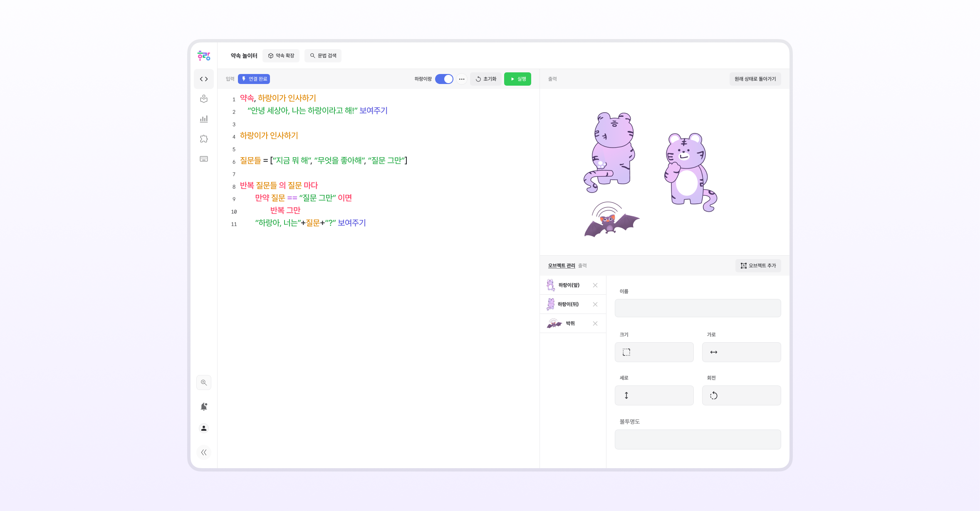
Task: Open the notification bell icon
Action: point(204,407)
